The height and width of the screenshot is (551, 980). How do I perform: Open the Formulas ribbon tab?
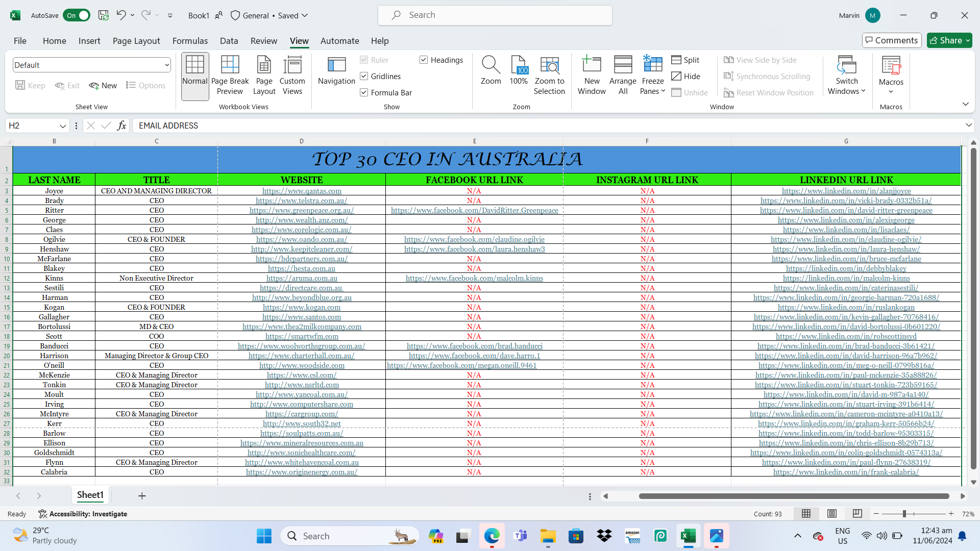[190, 41]
